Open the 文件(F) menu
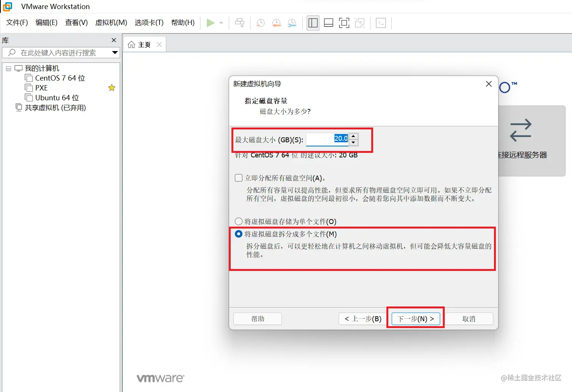This screenshot has height=392, width=572. (x=17, y=23)
